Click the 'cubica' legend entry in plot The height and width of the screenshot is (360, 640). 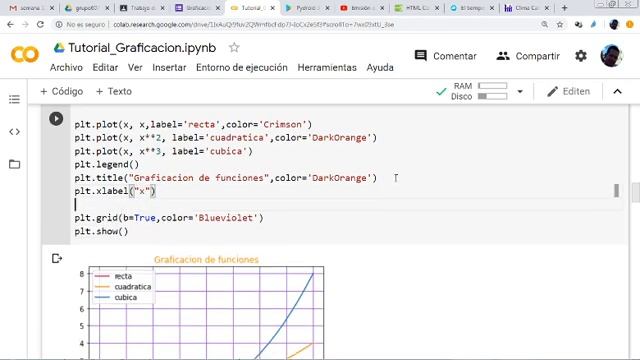126,298
